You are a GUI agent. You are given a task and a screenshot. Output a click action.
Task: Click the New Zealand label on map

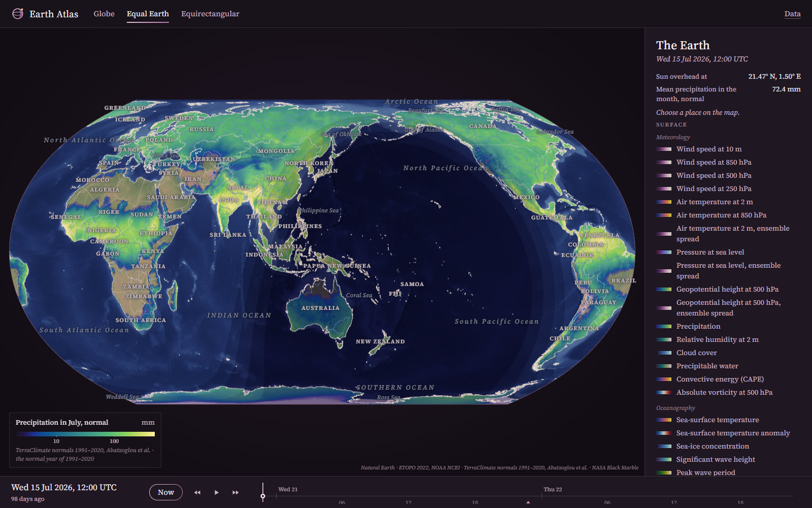[380, 341]
